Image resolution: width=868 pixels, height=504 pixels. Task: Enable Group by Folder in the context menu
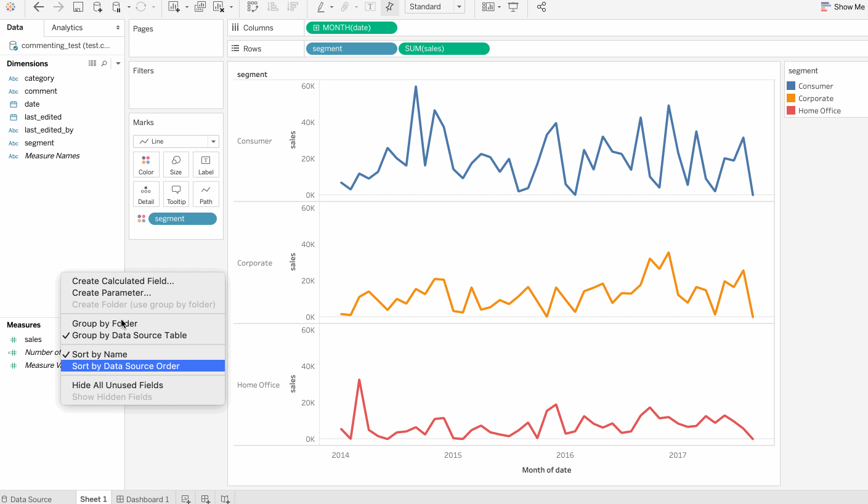click(x=104, y=323)
